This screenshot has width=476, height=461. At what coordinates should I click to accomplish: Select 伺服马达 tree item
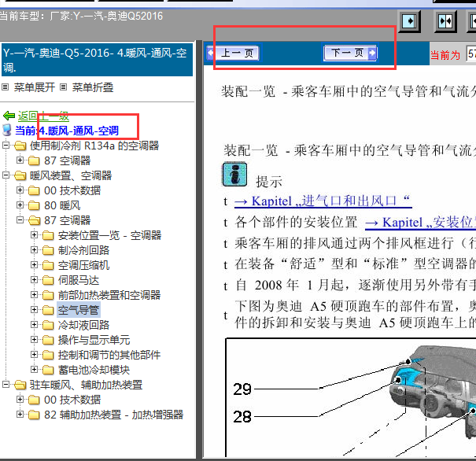(79, 280)
